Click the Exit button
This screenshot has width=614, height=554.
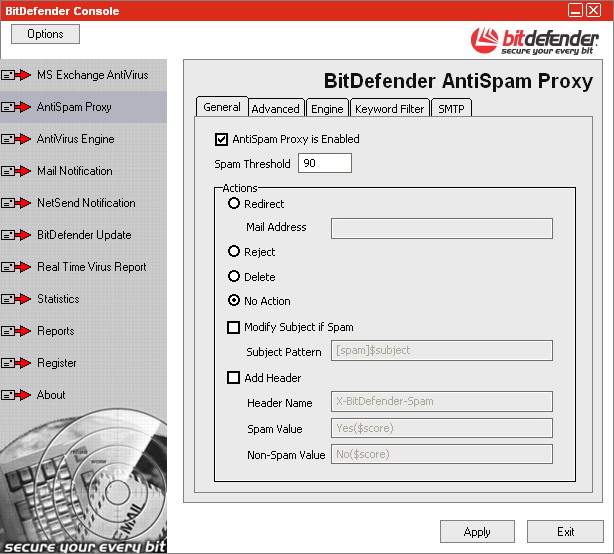[565, 532]
